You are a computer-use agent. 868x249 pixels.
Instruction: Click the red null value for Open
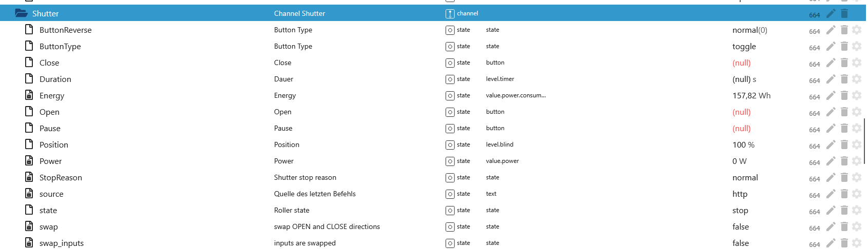pyautogui.click(x=741, y=112)
